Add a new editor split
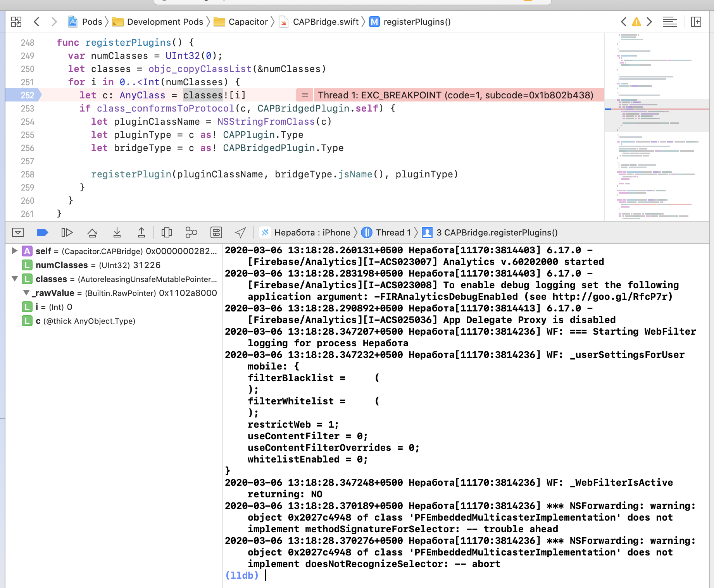Viewport: 714px width, 588px height. point(697,22)
